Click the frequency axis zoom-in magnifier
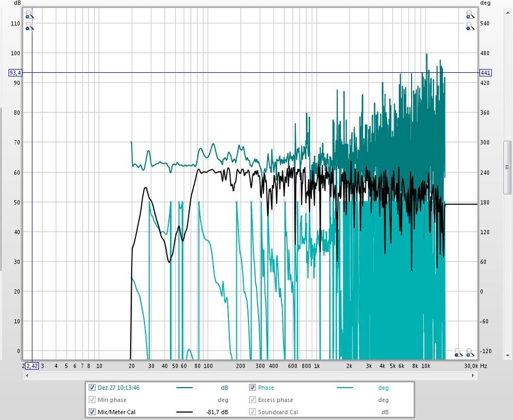Image resolution: width=513 pixels, height=420 pixels. coord(470,353)
